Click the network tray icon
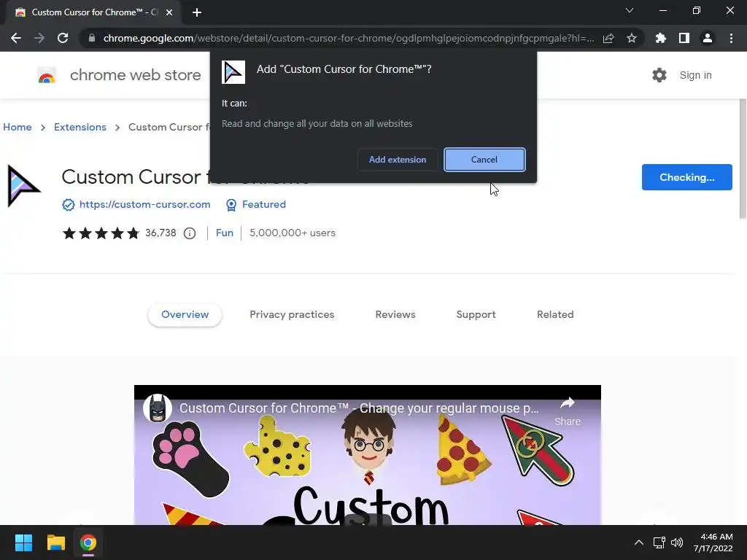Screen dimensions: 747x560 point(659,542)
